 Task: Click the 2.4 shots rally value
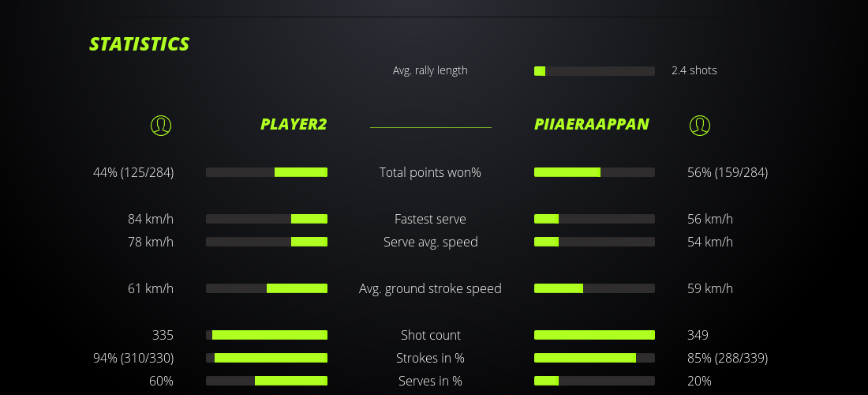tap(694, 70)
